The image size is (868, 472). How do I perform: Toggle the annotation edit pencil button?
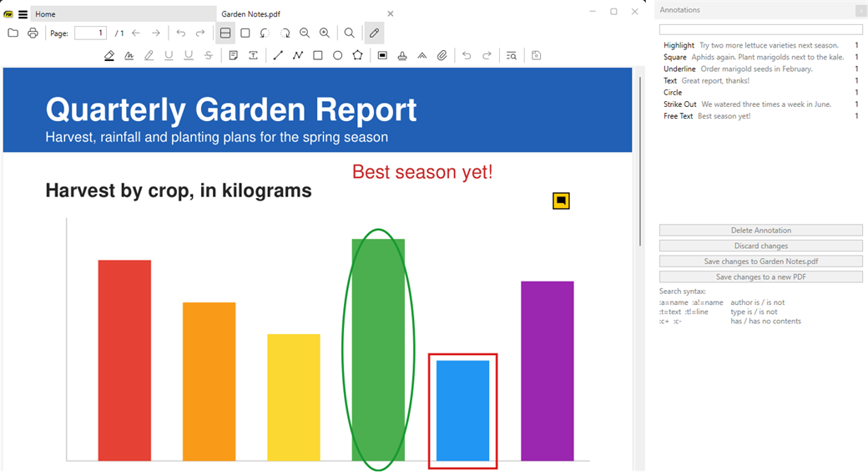pyautogui.click(x=374, y=33)
